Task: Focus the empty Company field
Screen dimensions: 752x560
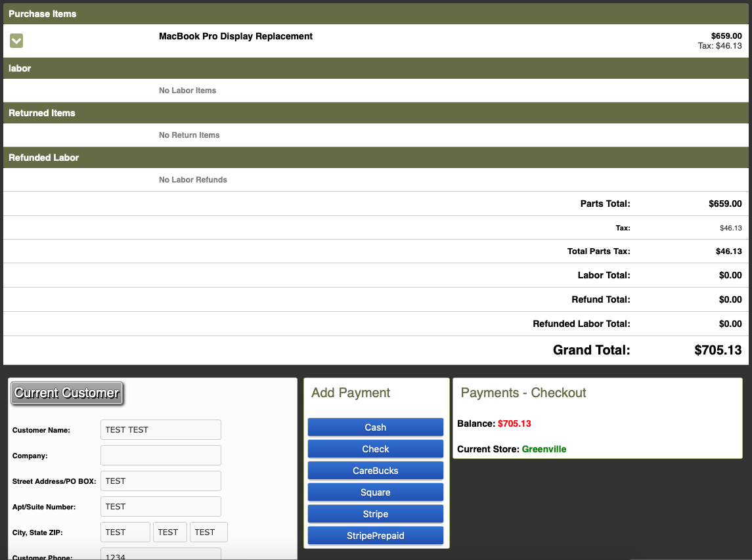Action: click(x=160, y=456)
